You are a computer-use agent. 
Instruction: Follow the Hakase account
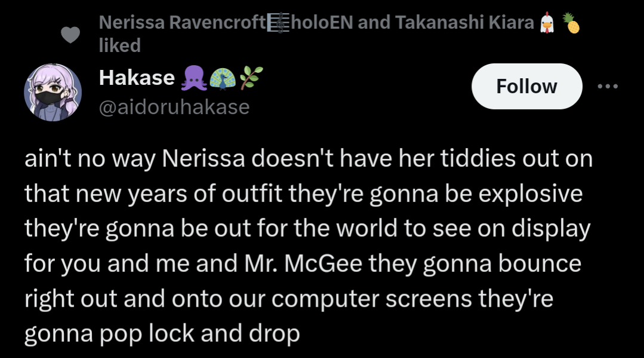tap(527, 87)
